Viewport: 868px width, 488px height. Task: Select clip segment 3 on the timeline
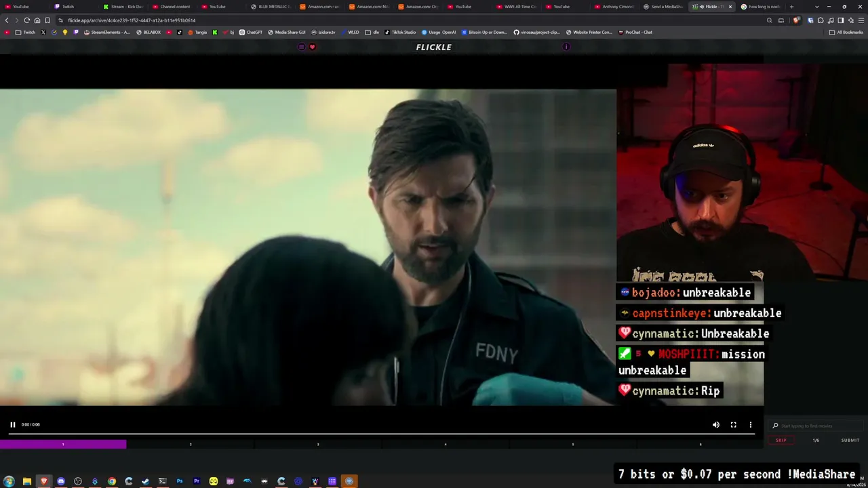(x=318, y=445)
